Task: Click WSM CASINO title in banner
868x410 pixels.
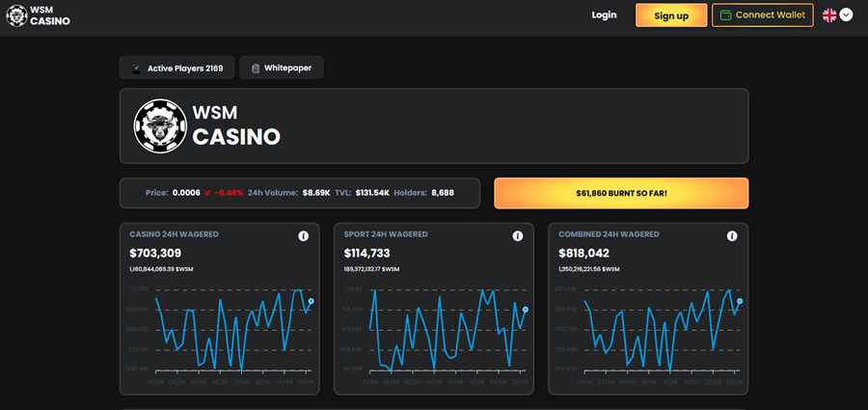Action: (x=236, y=125)
